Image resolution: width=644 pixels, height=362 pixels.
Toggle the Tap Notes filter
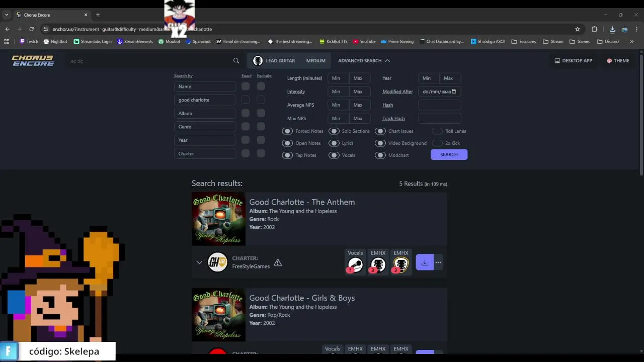coord(287,155)
